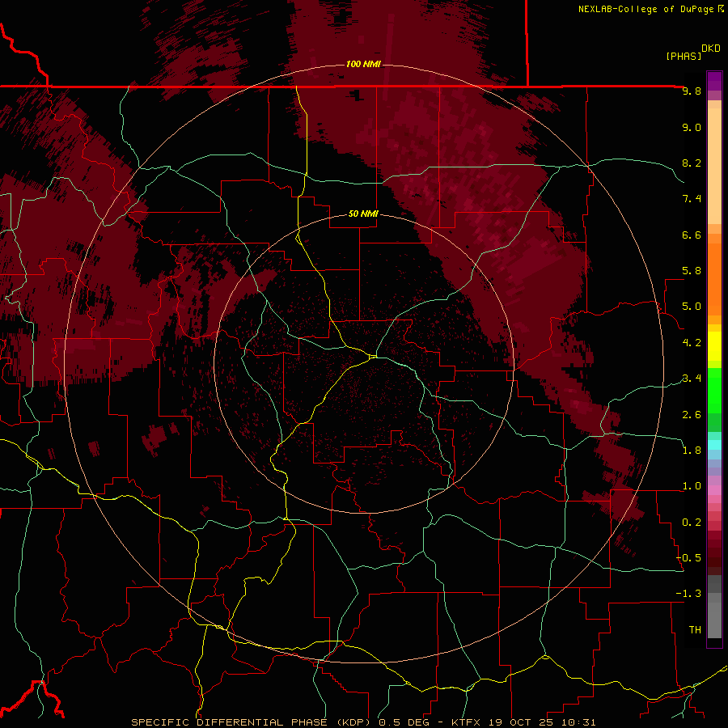
Task: Click the 7.4 scale value
Action: pyautogui.click(x=692, y=199)
